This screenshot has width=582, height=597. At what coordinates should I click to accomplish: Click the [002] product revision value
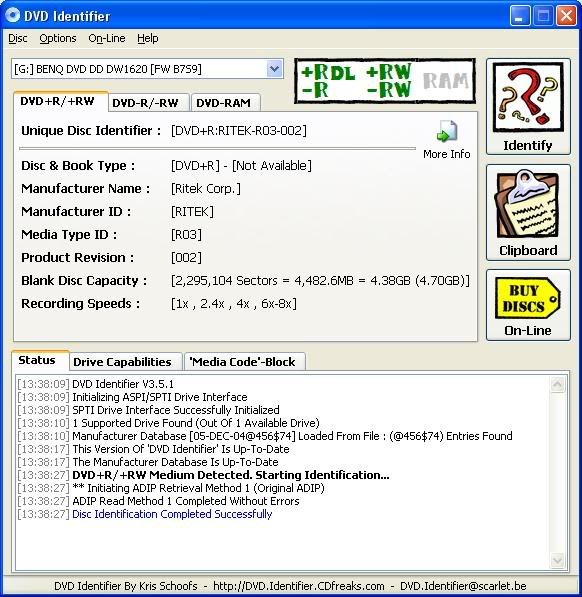click(186, 257)
